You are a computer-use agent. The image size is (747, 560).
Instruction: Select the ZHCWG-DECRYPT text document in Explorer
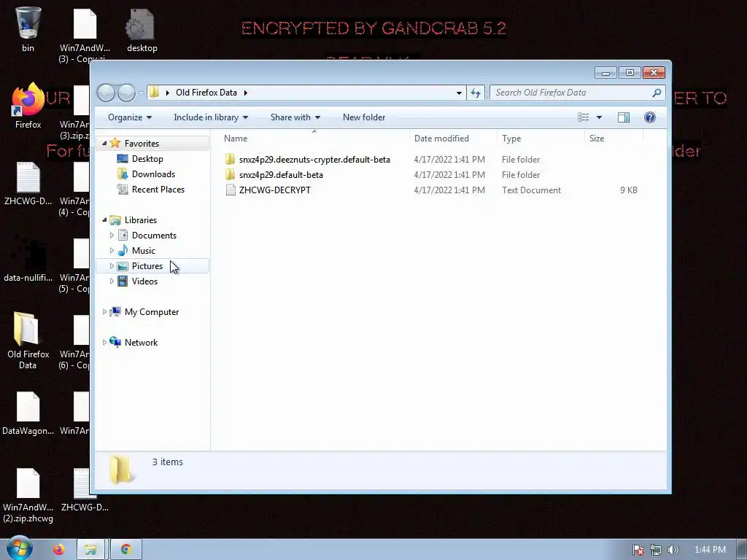[275, 190]
